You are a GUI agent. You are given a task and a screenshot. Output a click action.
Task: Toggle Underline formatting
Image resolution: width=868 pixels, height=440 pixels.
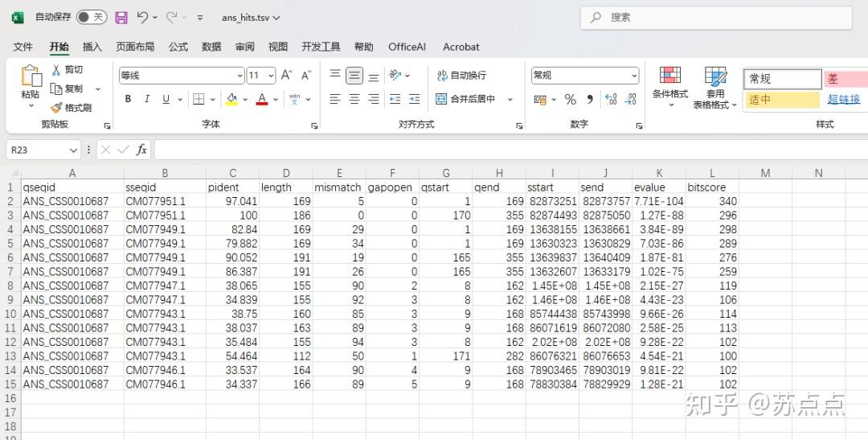coord(166,99)
